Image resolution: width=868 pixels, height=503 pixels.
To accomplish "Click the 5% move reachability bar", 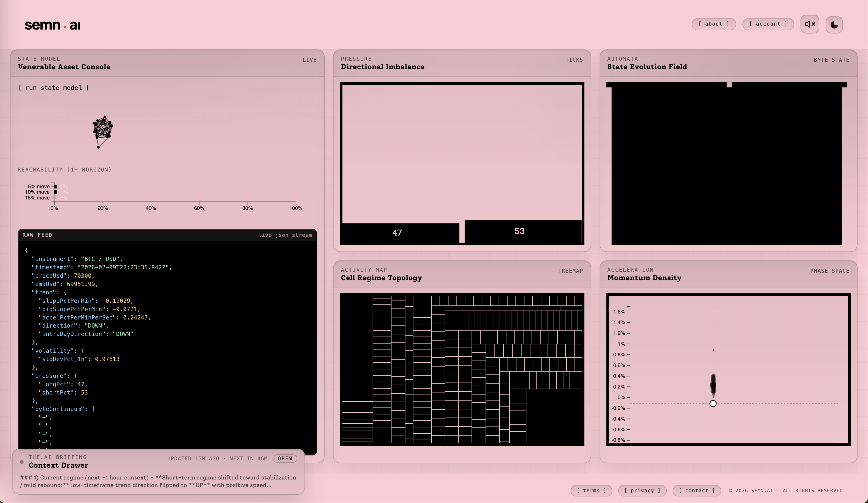I will point(55,187).
